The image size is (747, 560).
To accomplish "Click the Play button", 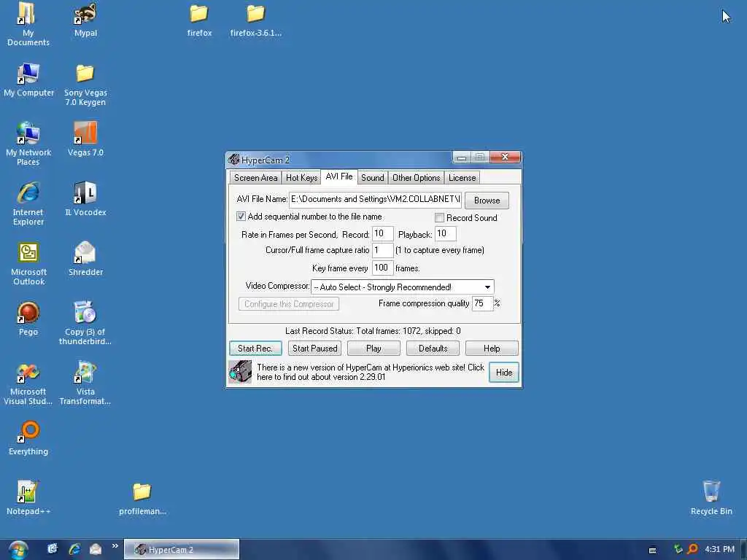I will [373, 349].
